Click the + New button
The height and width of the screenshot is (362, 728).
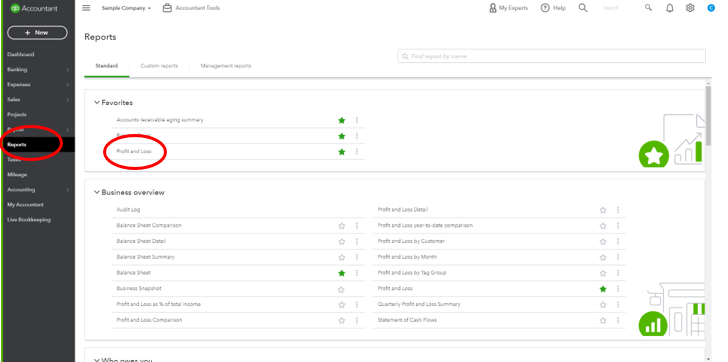[x=37, y=32]
